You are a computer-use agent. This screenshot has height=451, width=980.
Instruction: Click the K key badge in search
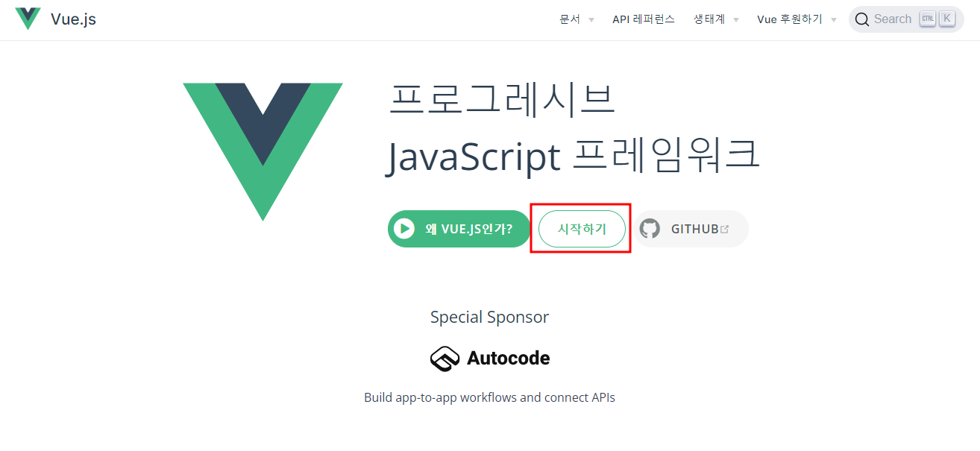[x=946, y=19]
